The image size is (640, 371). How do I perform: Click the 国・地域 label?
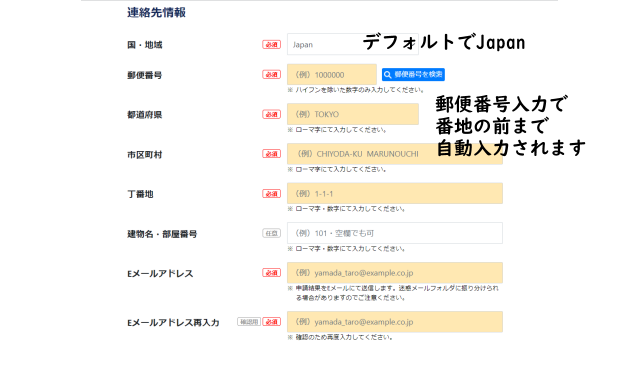144,45
